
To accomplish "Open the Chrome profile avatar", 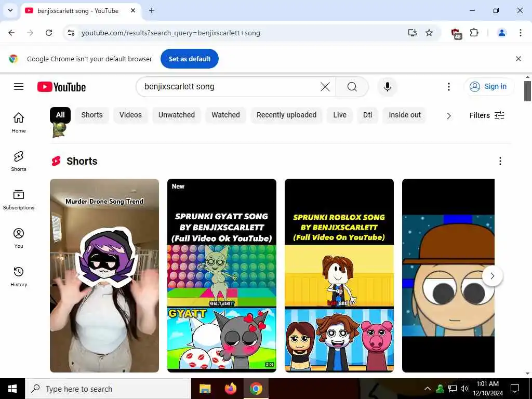I will pyautogui.click(x=502, y=33).
